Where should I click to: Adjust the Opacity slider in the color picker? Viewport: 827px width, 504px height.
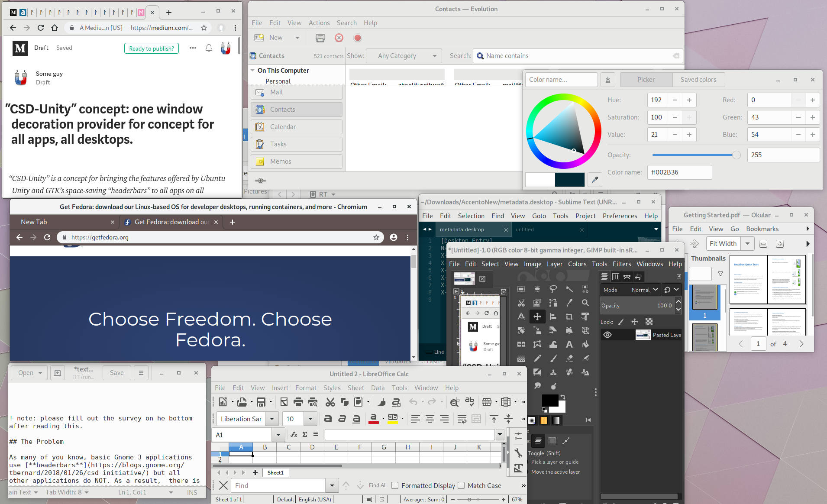tap(696, 155)
